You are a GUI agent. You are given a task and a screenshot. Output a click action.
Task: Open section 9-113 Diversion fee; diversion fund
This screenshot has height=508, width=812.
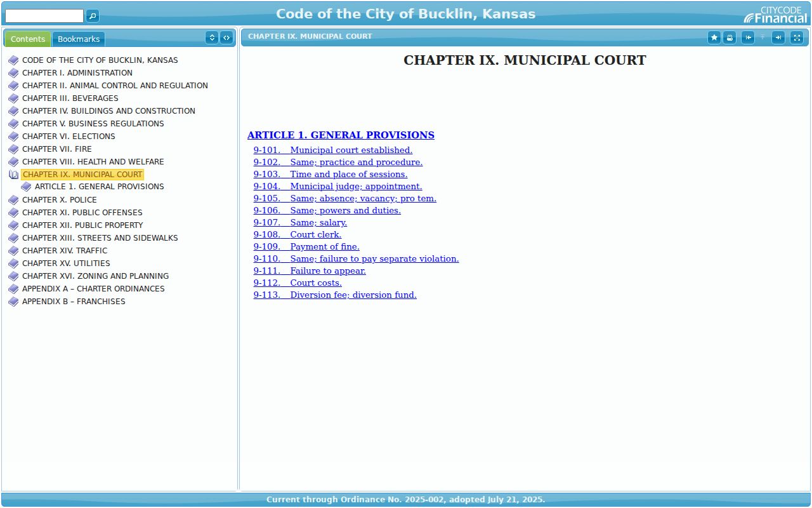point(335,295)
